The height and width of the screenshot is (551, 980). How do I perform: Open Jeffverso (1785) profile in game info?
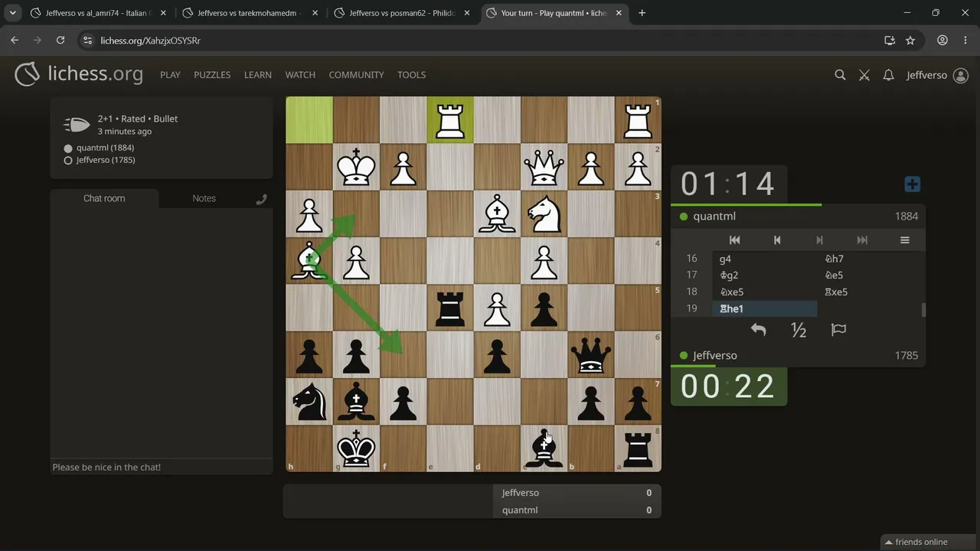(x=105, y=160)
